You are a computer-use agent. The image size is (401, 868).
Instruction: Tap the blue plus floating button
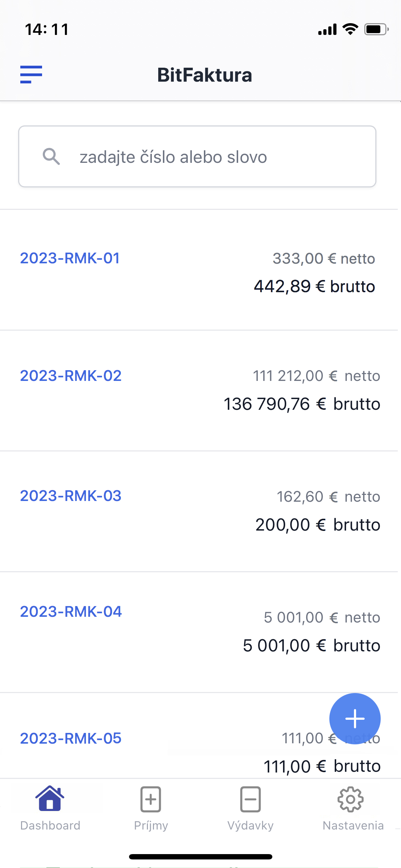click(355, 719)
